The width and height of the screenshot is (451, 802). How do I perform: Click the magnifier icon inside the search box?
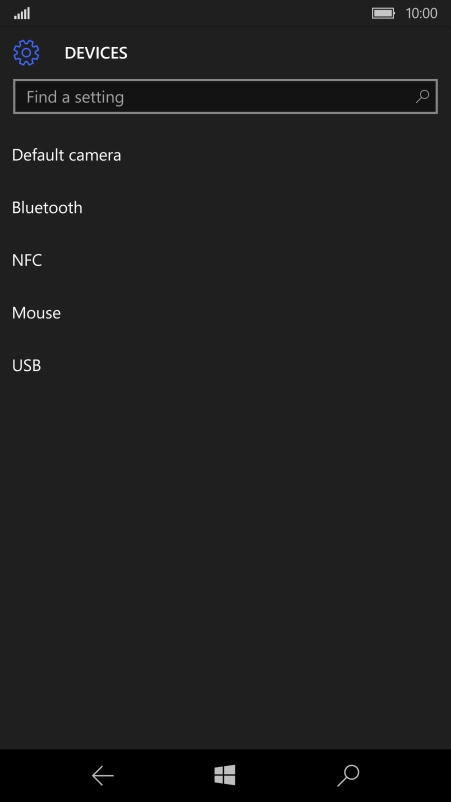point(422,96)
